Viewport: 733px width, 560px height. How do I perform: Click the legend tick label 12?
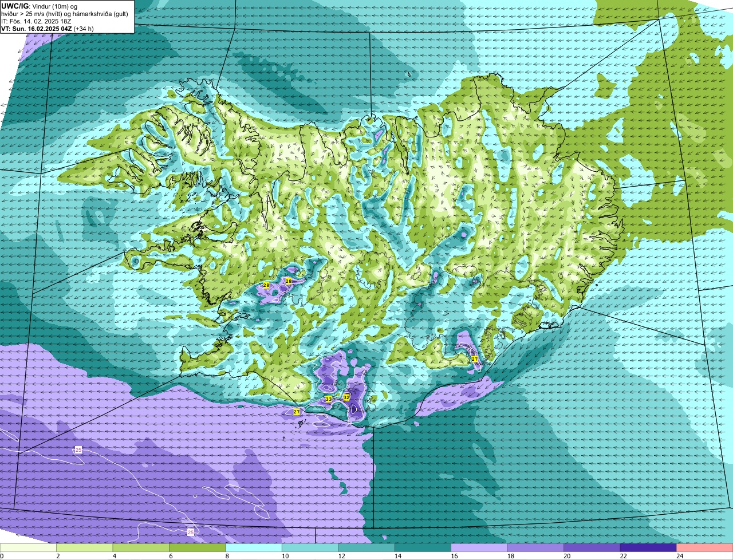[341, 556]
